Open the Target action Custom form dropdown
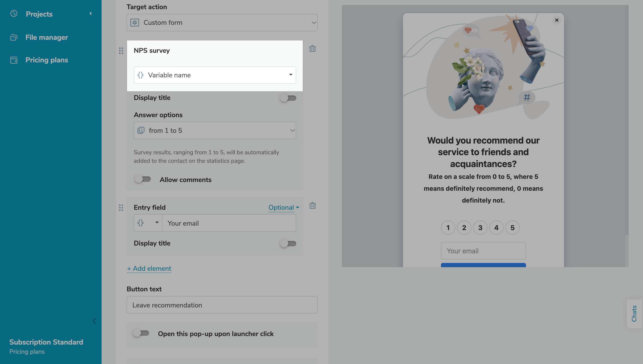643x364 pixels. point(222,23)
